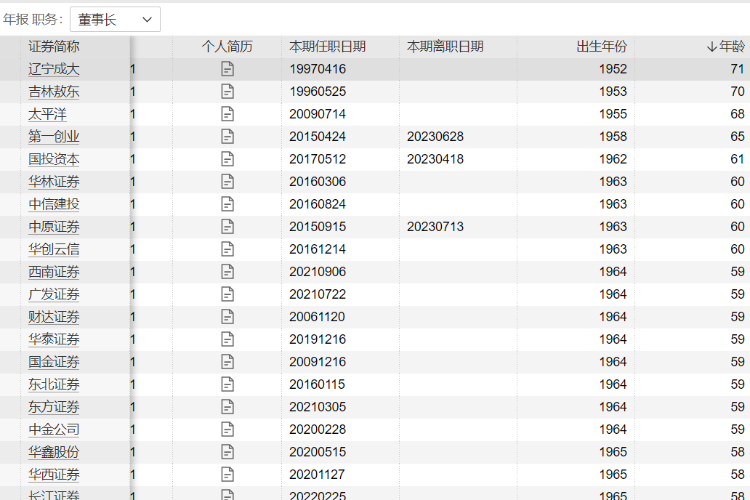Open the 东方证券 security link
Viewport: 750px width, 500px height.
click(x=54, y=406)
